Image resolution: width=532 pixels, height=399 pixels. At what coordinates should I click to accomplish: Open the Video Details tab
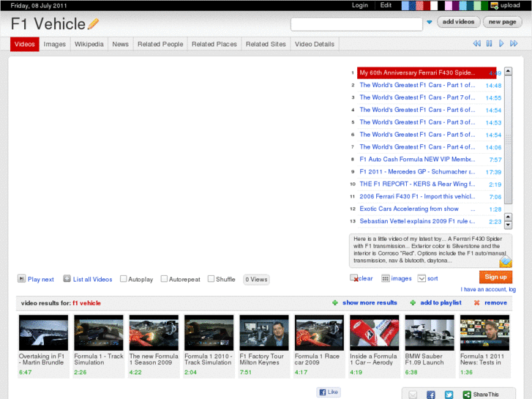[x=315, y=44]
